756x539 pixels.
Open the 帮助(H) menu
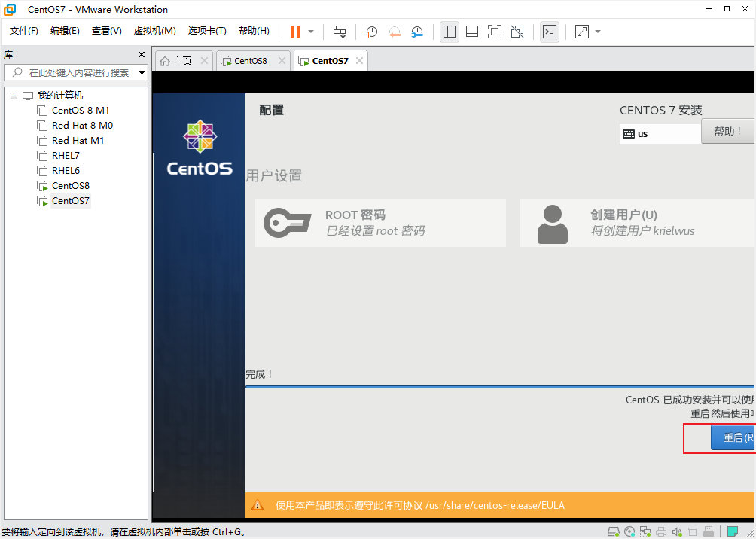click(254, 31)
